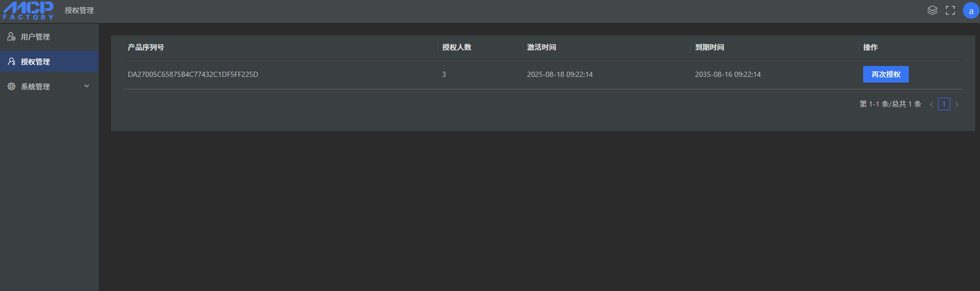Click the gear icon beside 系统管理

(11, 86)
